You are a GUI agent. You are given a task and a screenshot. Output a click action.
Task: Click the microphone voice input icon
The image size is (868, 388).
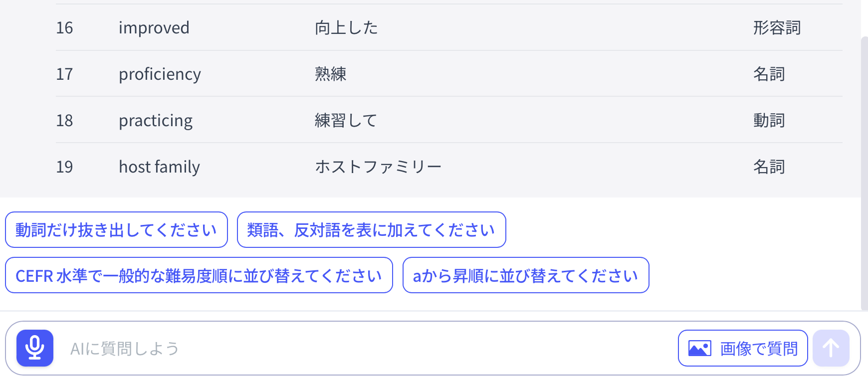click(35, 348)
